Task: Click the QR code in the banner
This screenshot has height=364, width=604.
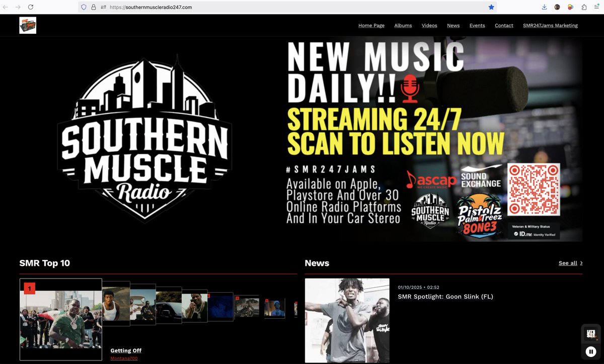Action: (x=534, y=190)
